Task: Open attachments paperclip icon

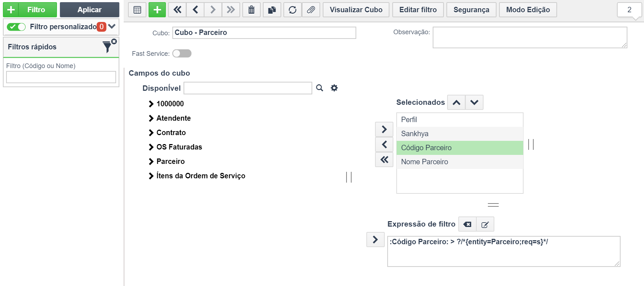Action: (x=311, y=10)
